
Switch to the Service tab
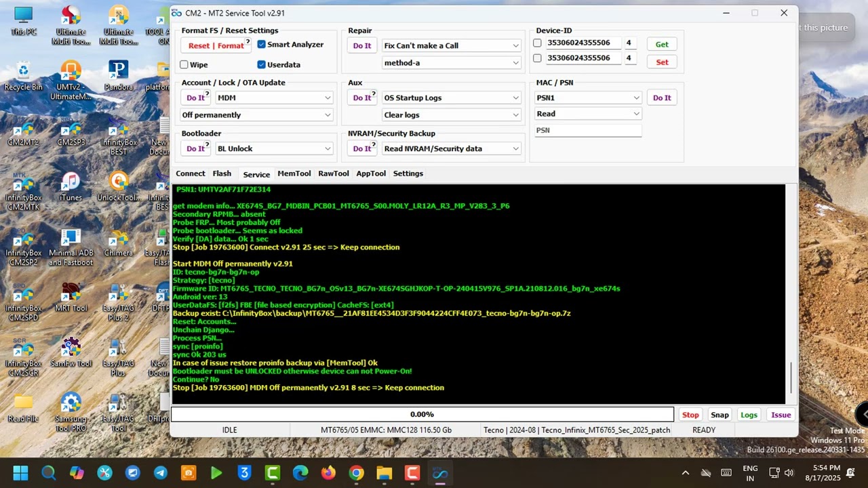tap(256, 174)
